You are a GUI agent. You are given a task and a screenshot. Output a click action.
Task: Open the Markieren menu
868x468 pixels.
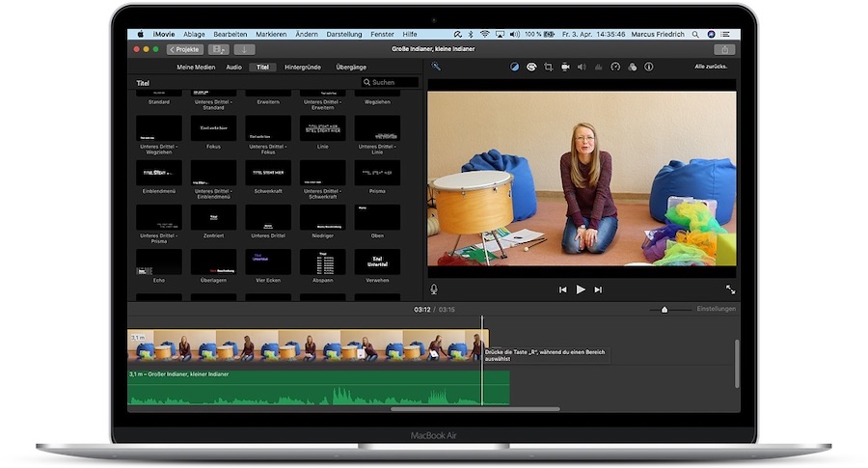tap(271, 35)
